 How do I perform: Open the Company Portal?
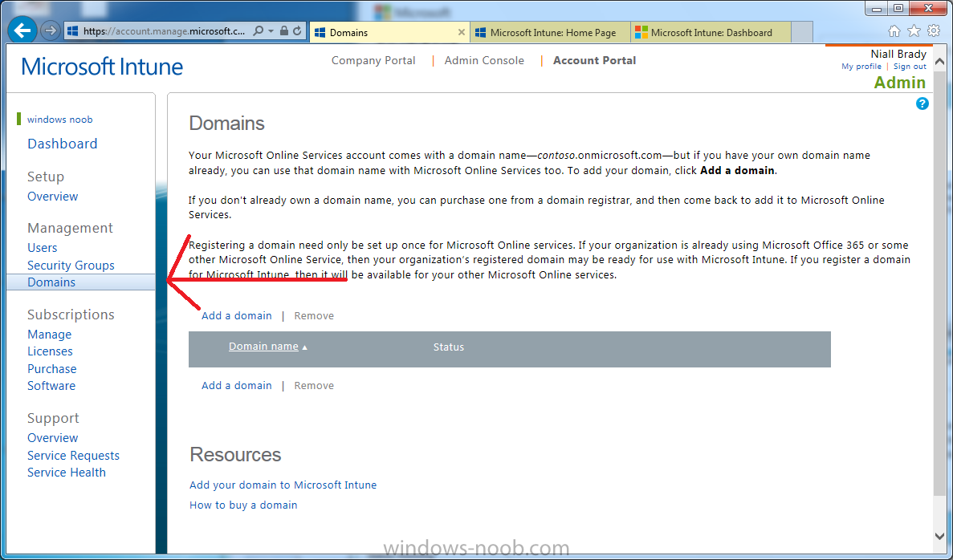(373, 61)
